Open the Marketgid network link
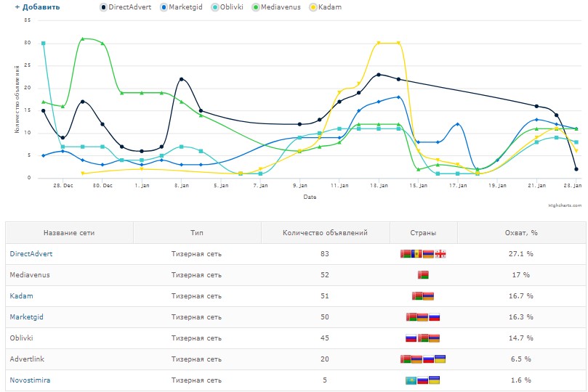Screen dimensions: 588x392 27,317
